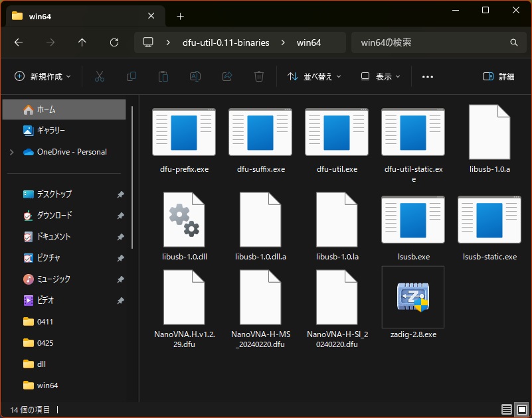This screenshot has height=418, width=532.
Task: Open ダウンロード in the sidebar
Action: (x=54, y=216)
